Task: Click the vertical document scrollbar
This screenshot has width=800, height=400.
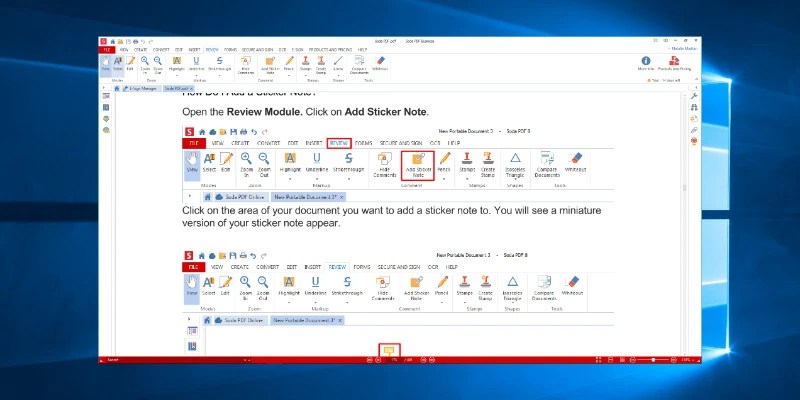Action: (685, 224)
